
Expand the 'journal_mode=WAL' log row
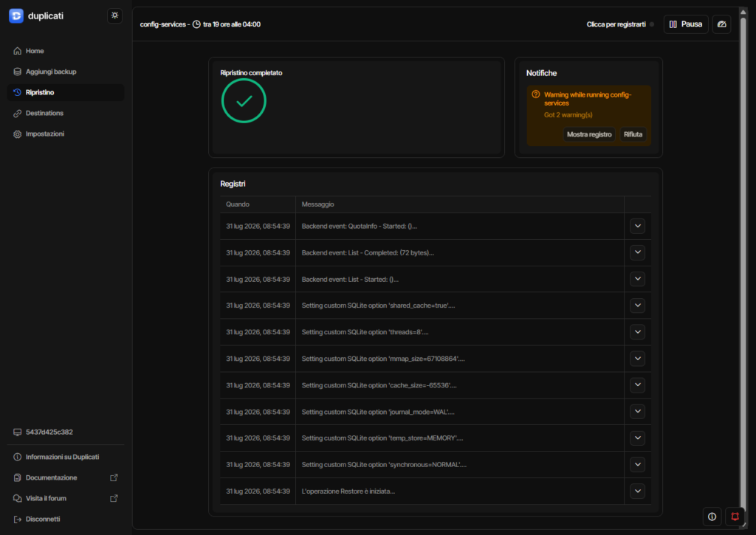pos(637,411)
